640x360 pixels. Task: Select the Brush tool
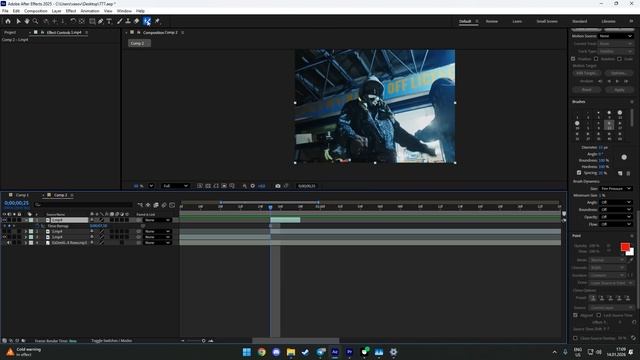click(120, 21)
